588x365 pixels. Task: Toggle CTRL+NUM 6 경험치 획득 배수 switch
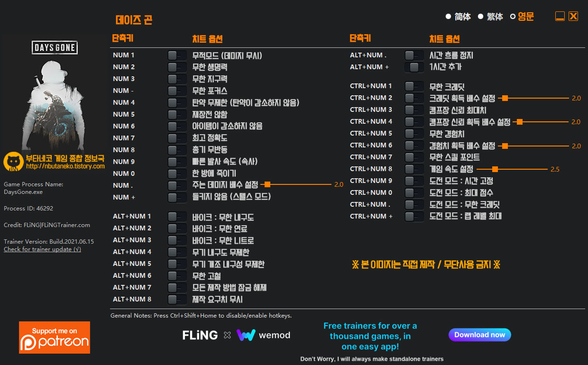pyautogui.click(x=414, y=146)
